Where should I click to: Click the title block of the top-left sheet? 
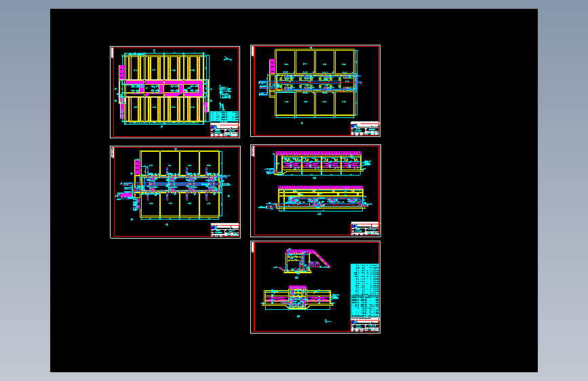[x=224, y=129]
